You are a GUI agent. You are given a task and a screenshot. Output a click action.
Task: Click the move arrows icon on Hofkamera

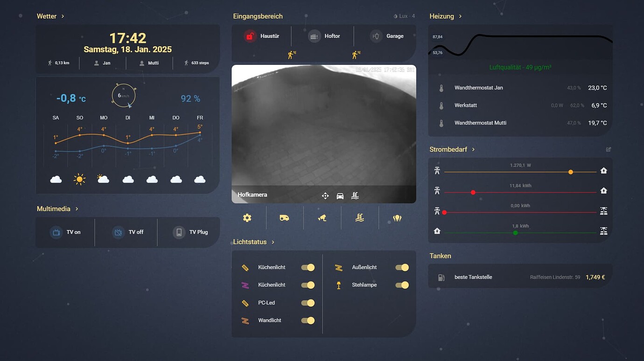(x=325, y=196)
